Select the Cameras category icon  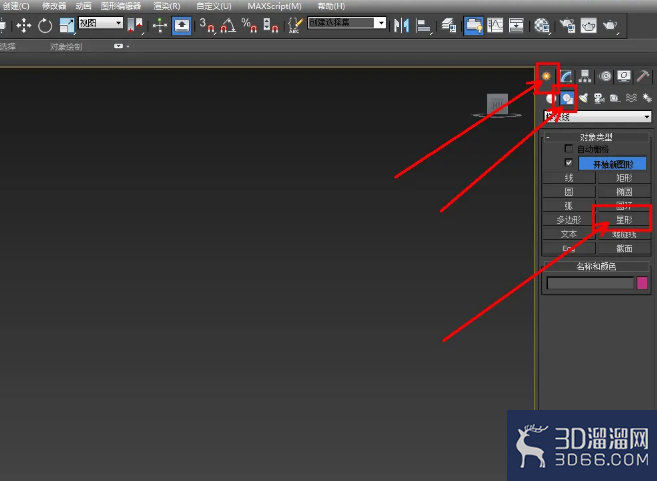pyautogui.click(x=599, y=98)
